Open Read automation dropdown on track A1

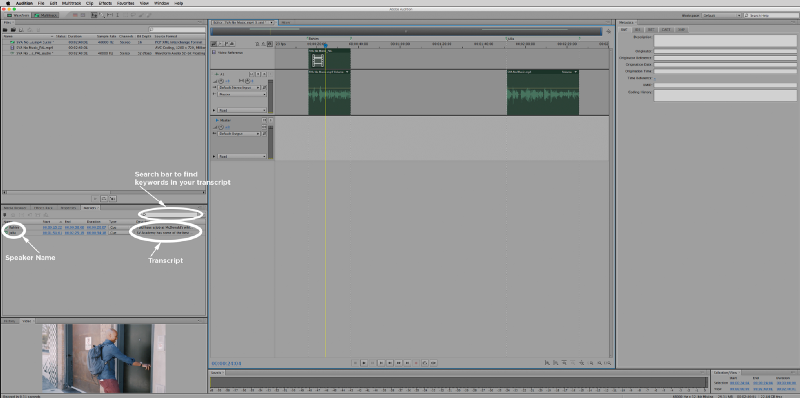tap(242, 110)
